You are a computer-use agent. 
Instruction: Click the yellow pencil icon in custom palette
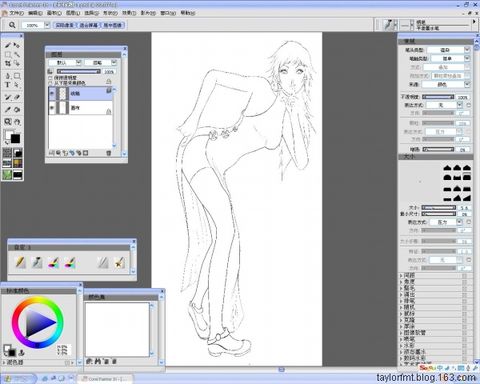[21, 262]
